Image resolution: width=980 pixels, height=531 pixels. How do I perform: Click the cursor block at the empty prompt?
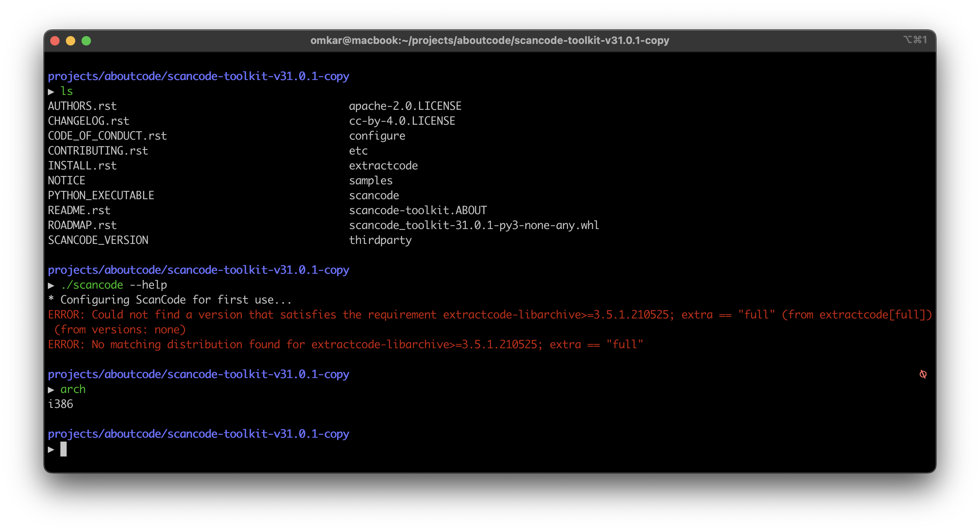point(64,449)
